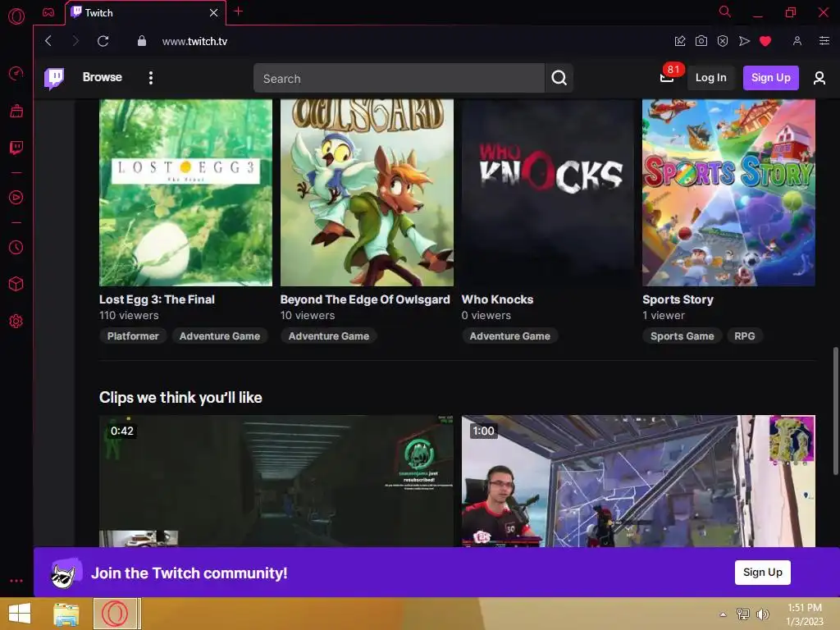Image resolution: width=840 pixels, height=630 pixels.
Task: Select the RPG tag
Action: tap(745, 336)
